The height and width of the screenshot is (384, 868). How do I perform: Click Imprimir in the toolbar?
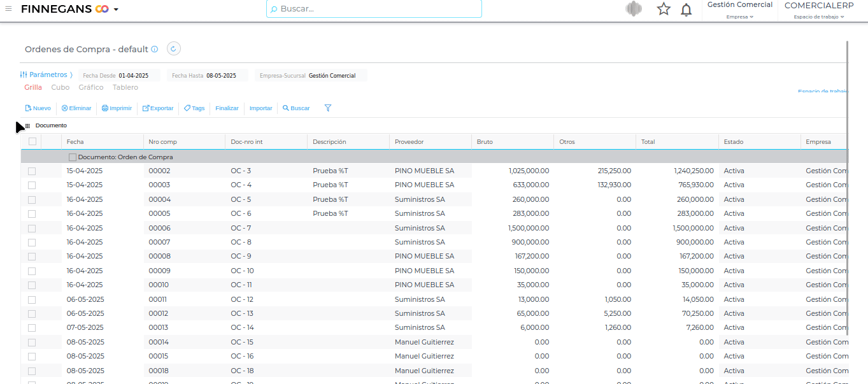[x=117, y=108]
